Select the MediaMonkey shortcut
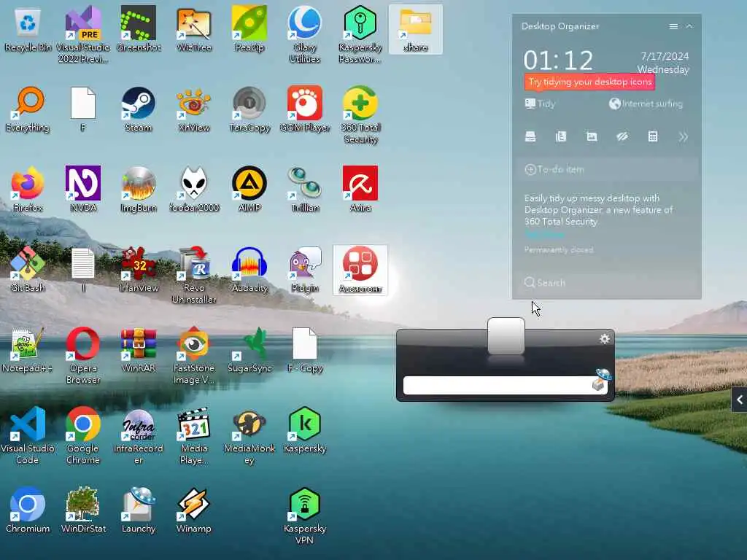The width and height of the screenshot is (747, 560). coord(249,436)
